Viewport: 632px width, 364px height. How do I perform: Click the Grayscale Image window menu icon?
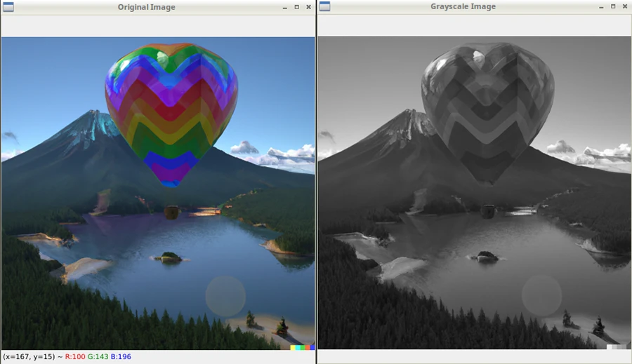pos(325,6)
